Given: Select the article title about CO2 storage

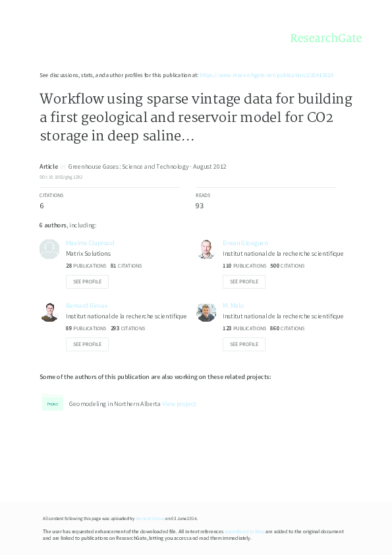Looking at the screenshot, I should tap(196, 117).
